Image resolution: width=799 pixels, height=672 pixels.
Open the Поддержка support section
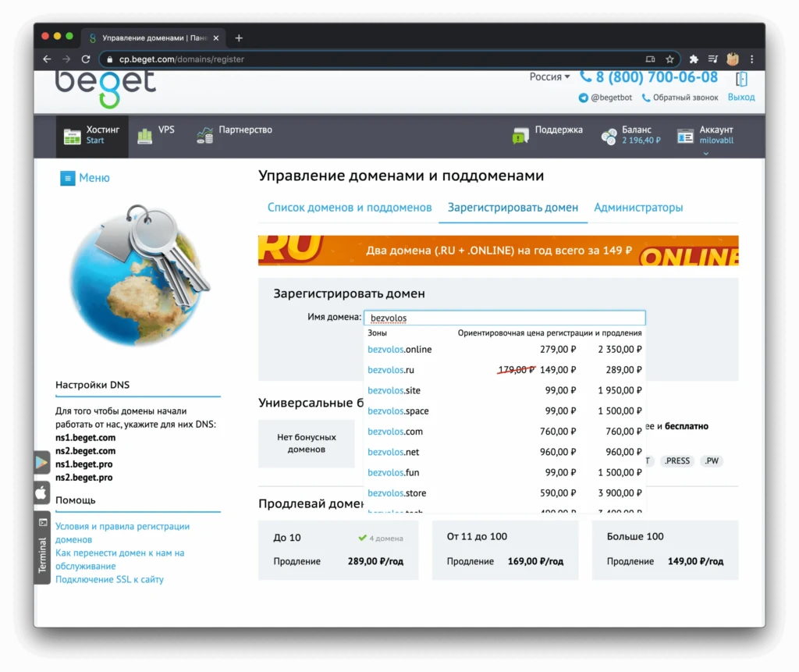coord(547,135)
